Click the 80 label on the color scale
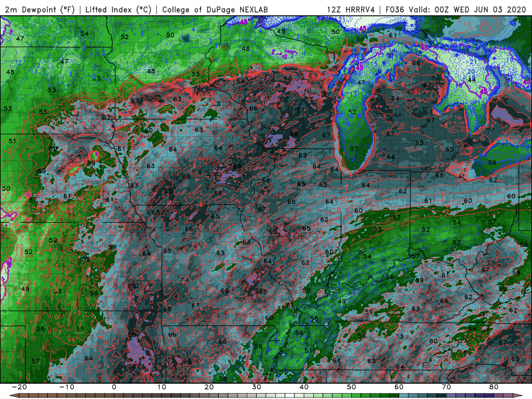This screenshot has width=532, height=399. tap(494, 387)
